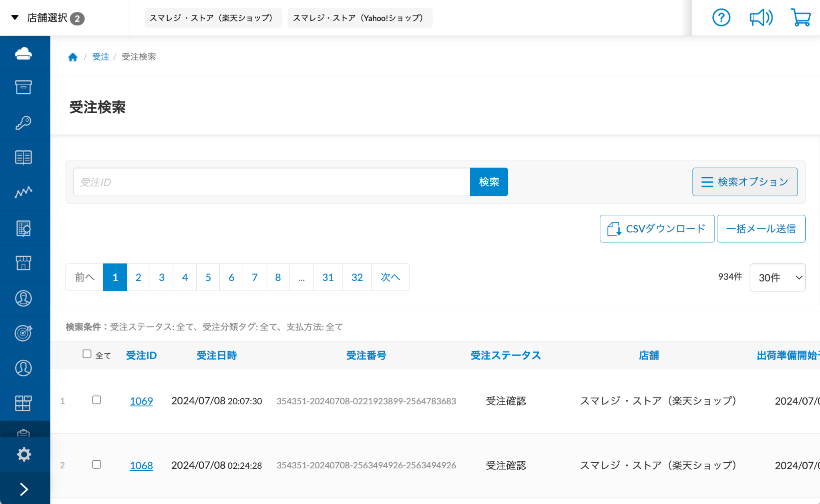Screen dimensions: 820x504
Task: Click the home breadcrumb icon
Action: [73, 57]
